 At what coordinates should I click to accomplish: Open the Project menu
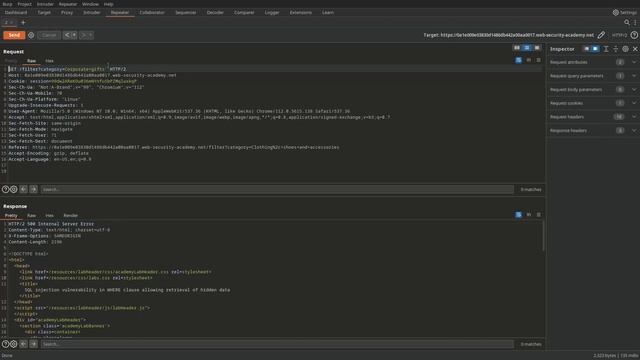coord(24,4)
